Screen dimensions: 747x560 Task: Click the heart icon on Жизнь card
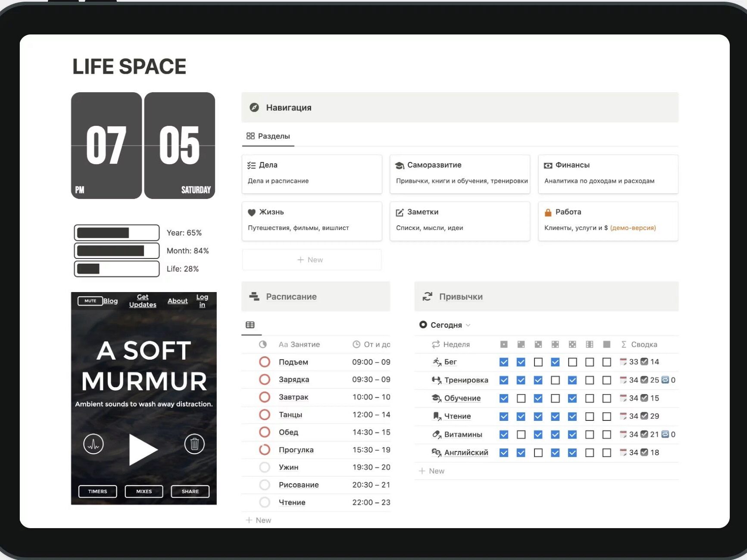point(252,212)
